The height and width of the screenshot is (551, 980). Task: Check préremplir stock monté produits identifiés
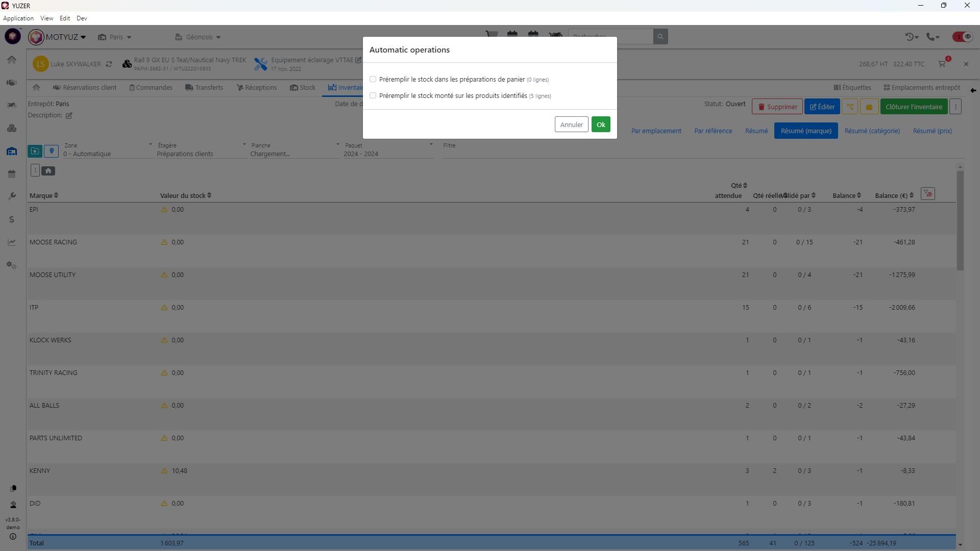point(373,96)
